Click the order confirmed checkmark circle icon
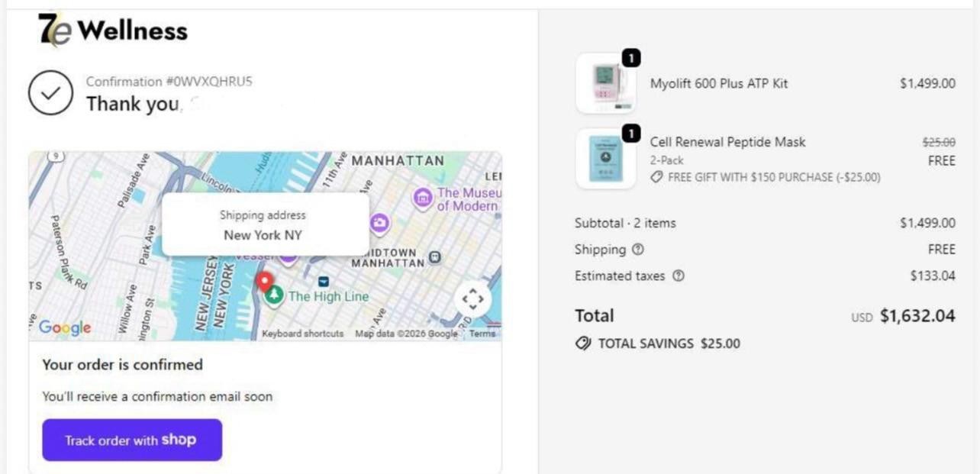This screenshot has height=474, width=980. (50, 93)
